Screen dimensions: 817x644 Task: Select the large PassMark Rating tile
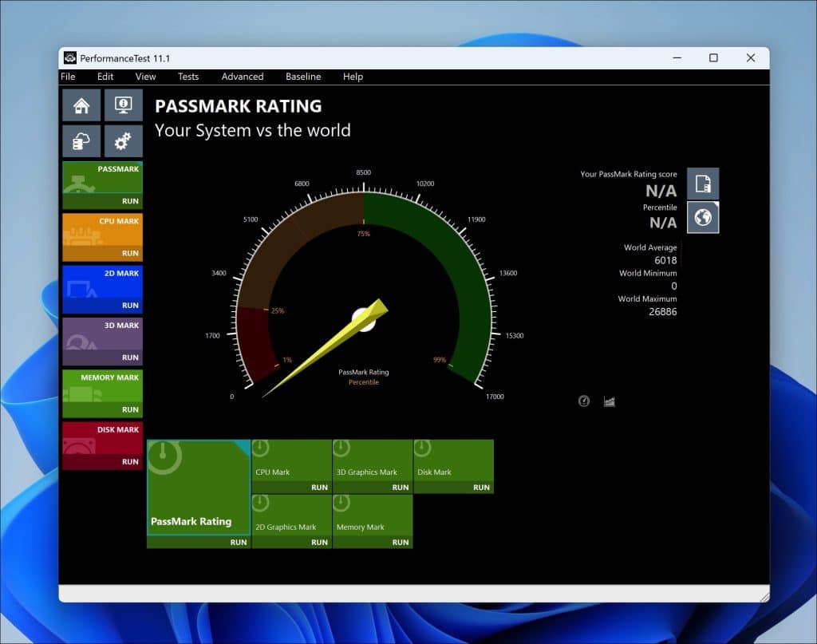(198, 487)
